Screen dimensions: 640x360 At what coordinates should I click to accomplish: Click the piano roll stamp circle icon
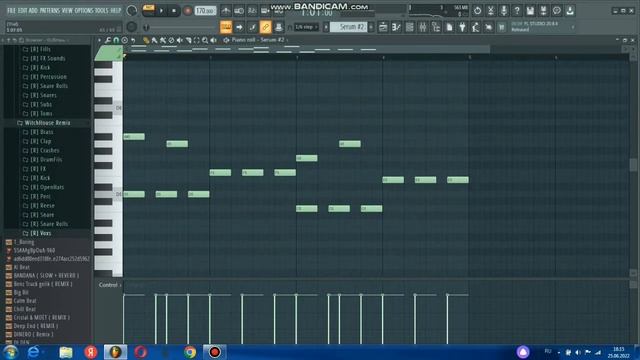[x=124, y=40]
